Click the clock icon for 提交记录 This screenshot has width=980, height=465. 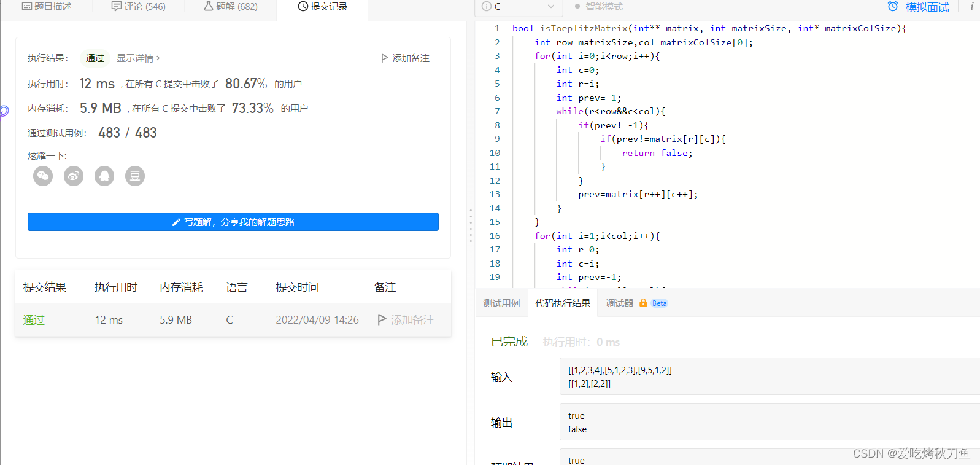pos(303,6)
